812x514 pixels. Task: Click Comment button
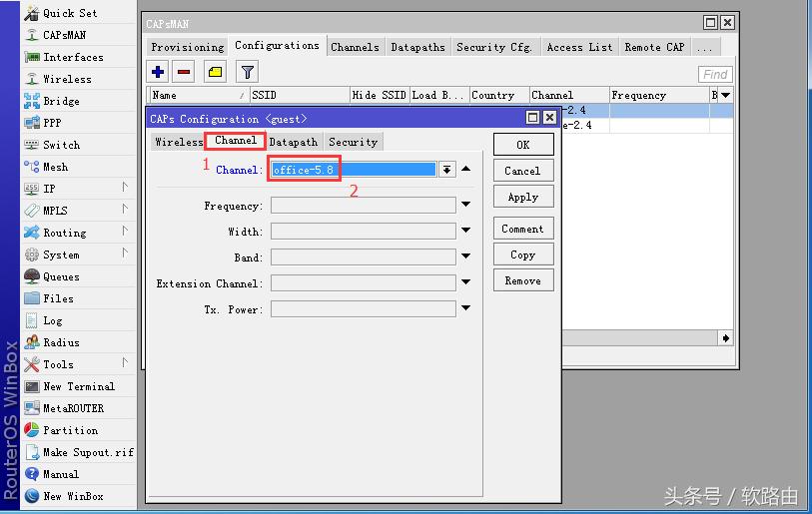point(523,229)
